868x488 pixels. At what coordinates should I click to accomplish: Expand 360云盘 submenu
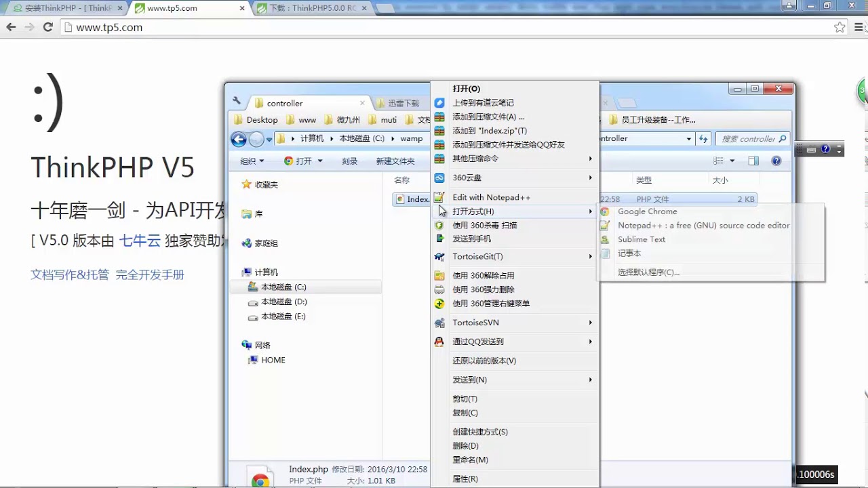[x=514, y=178]
